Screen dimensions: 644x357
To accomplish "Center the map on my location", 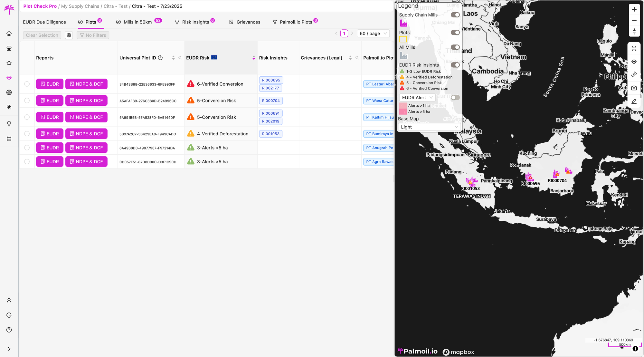I will click(x=634, y=62).
